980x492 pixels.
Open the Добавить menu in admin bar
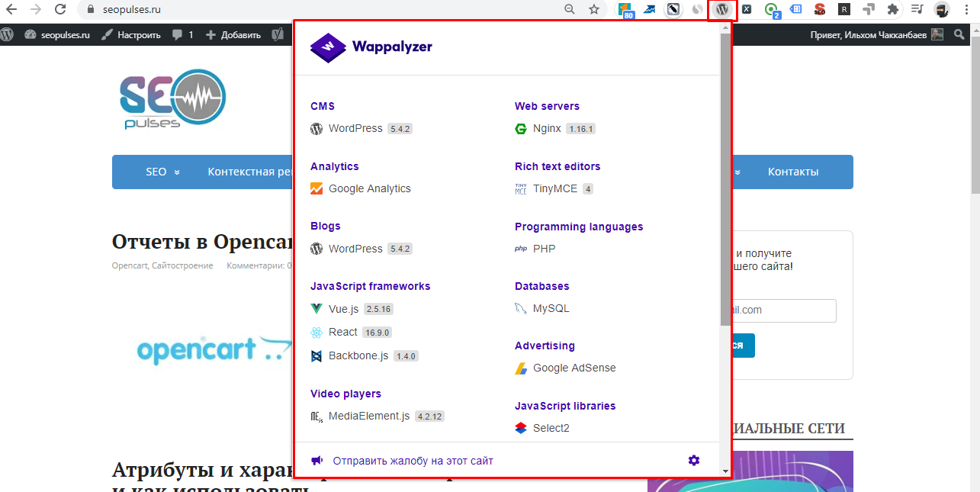(233, 34)
